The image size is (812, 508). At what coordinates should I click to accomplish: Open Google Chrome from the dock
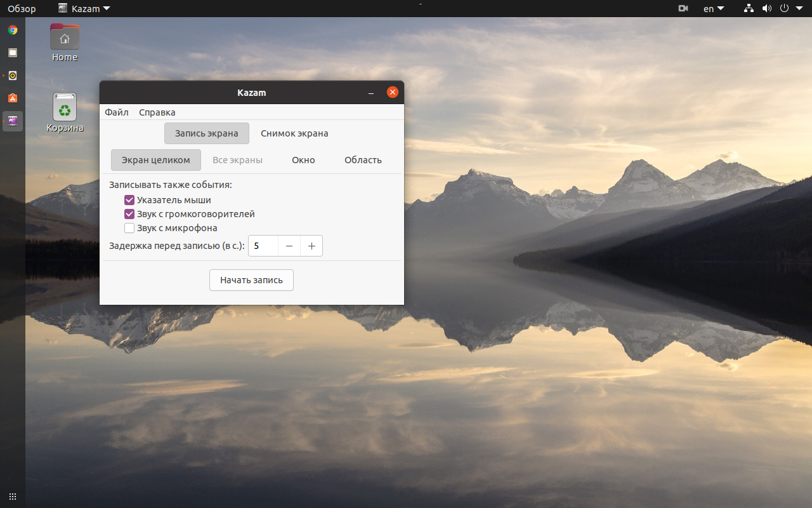point(13,30)
